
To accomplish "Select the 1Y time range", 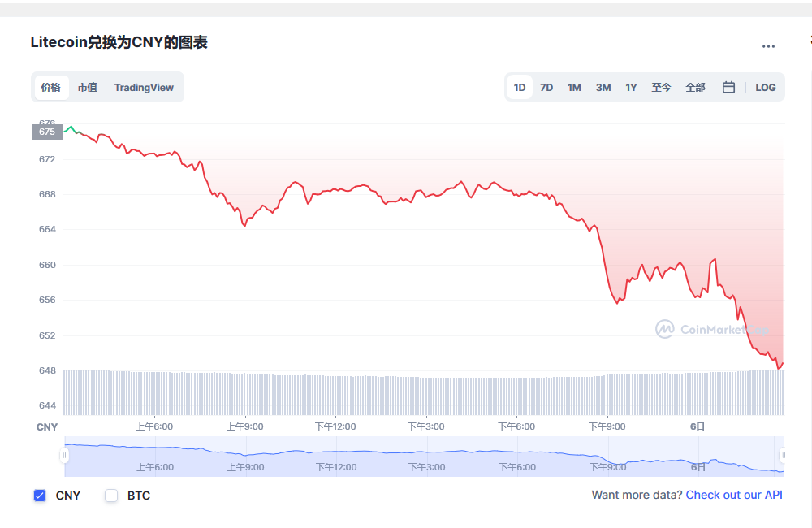I will (x=631, y=88).
